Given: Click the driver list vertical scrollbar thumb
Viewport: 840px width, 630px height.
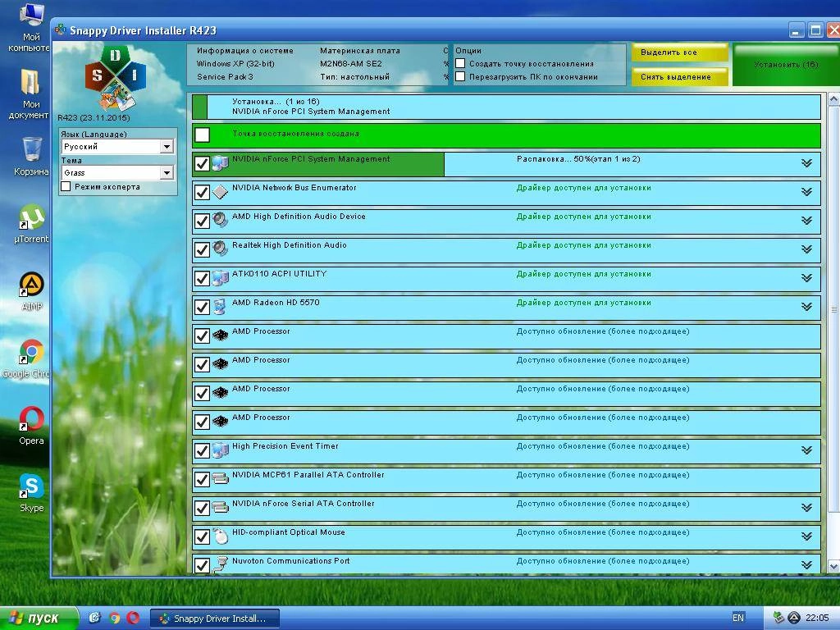Looking at the screenshot, I should coord(833,309).
